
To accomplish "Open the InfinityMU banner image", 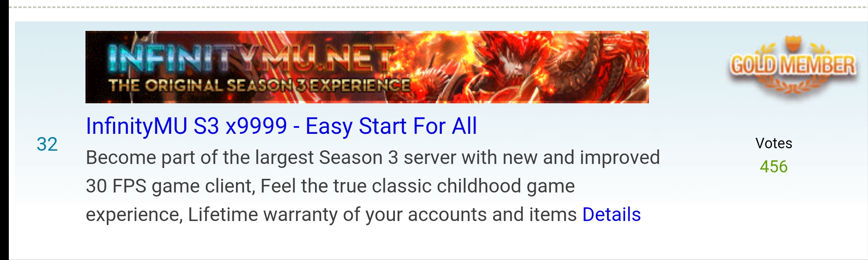I will 367,67.
